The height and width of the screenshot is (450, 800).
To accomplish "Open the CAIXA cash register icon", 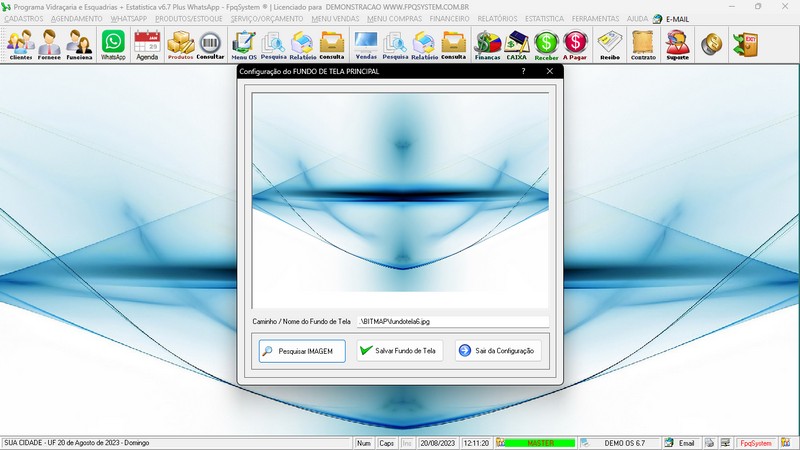I will click(x=517, y=45).
